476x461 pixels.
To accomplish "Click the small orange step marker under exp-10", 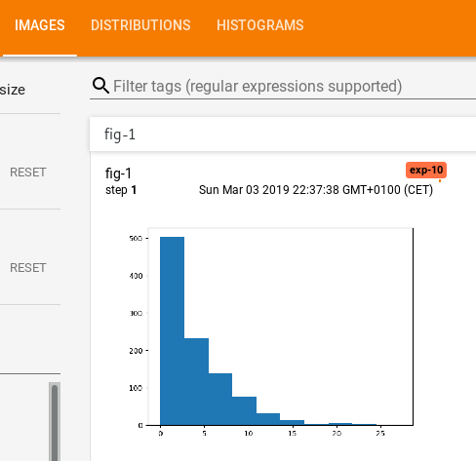I will 440,181.
